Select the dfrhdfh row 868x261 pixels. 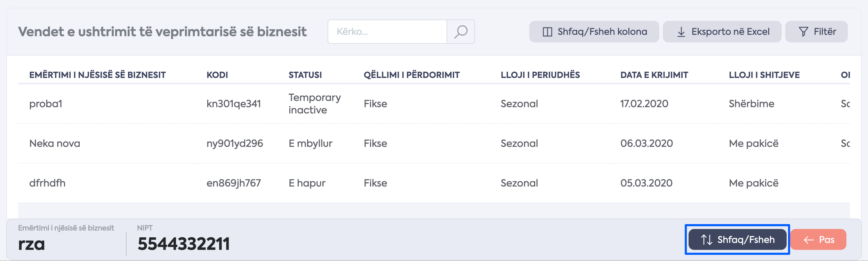tap(434, 183)
